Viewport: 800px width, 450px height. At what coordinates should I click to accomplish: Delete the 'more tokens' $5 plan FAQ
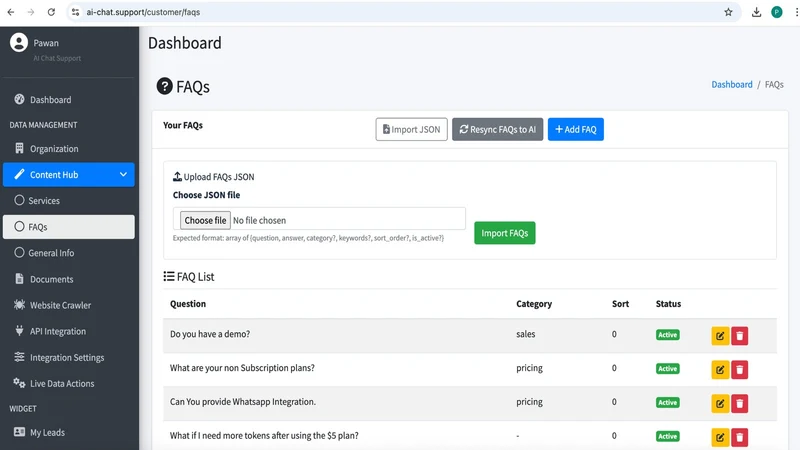739,437
